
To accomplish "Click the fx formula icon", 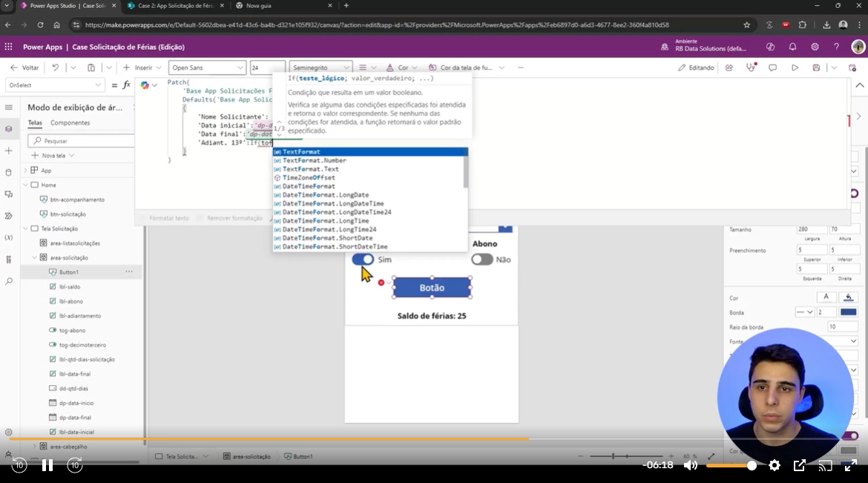I will coord(126,85).
